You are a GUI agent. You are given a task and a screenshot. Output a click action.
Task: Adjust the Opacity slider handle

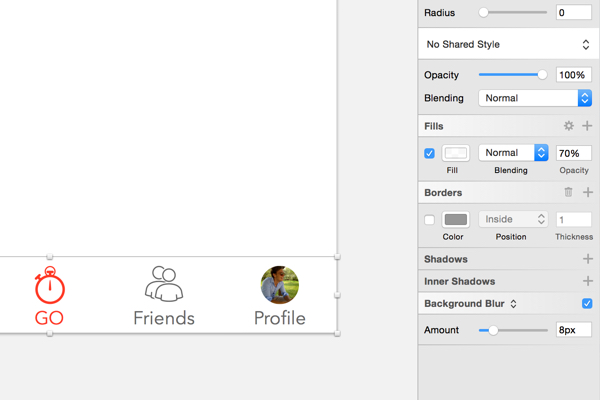coord(542,75)
